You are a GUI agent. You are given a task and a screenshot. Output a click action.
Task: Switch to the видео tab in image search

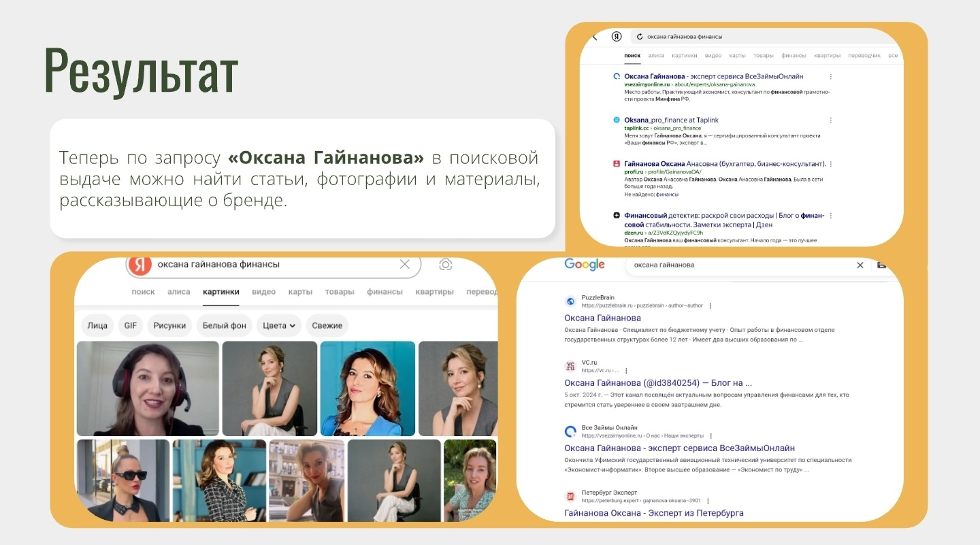263,292
